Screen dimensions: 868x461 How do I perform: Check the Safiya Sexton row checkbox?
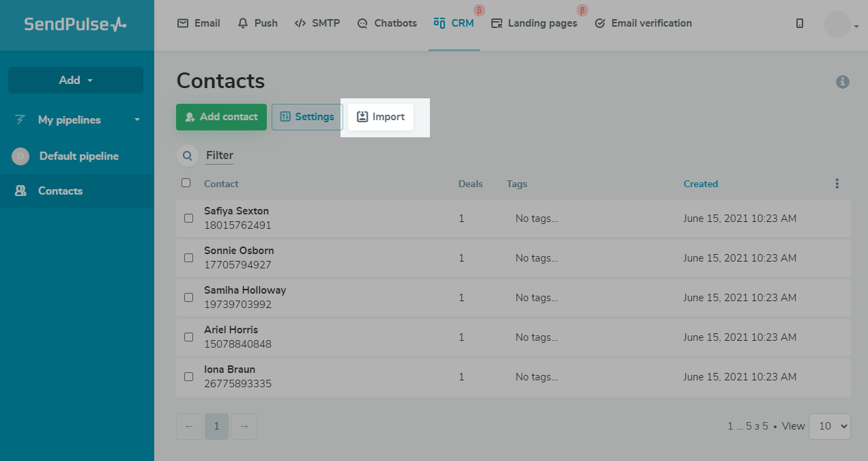(189, 219)
